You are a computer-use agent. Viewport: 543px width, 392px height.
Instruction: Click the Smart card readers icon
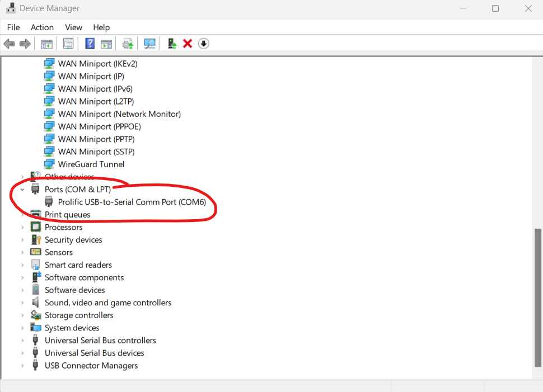36,265
